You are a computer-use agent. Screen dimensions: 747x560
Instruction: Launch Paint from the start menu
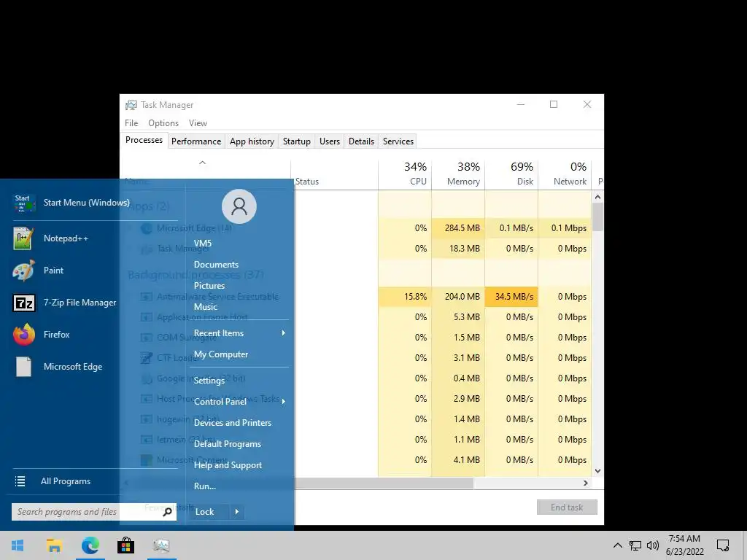click(53, 270)
